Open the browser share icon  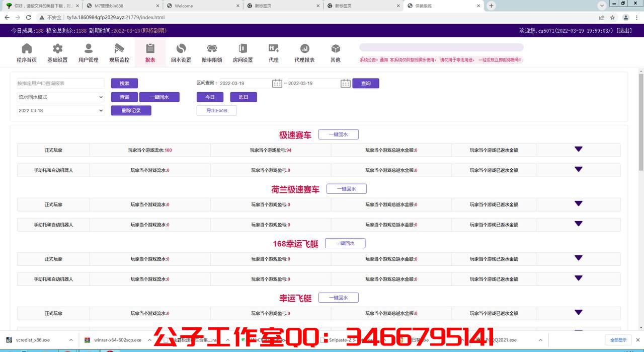point(602,17)
